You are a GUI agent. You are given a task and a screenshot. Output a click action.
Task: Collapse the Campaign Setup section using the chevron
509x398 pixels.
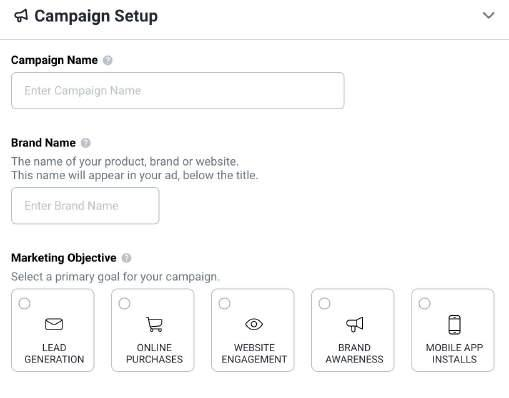pos(489,15)
